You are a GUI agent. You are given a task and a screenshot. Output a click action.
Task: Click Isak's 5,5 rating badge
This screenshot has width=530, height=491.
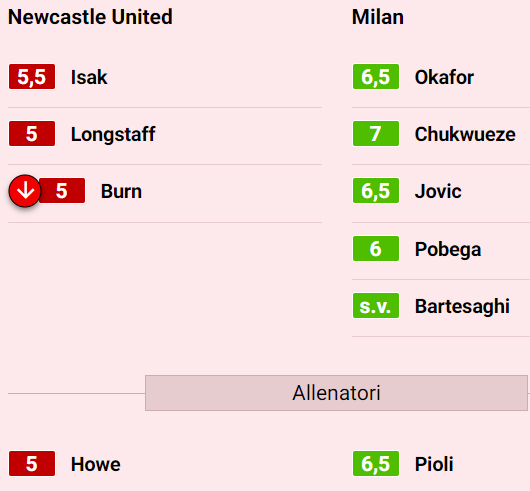[x=32, y=77]
